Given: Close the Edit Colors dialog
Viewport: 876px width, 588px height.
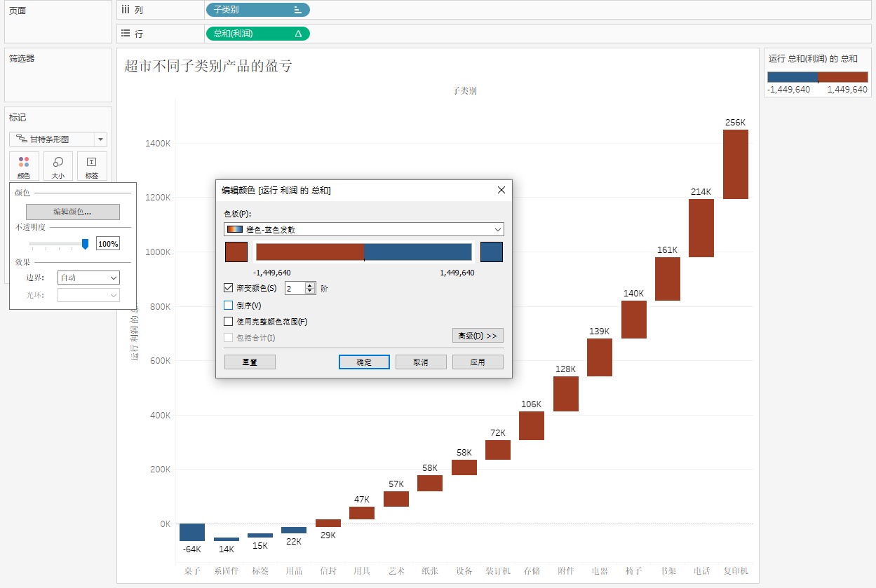Looking at the screenshot, I should [x=501, y=190].
